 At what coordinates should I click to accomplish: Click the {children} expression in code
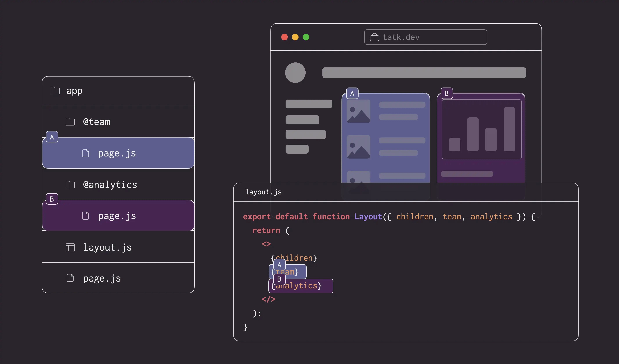pos(294,258)
